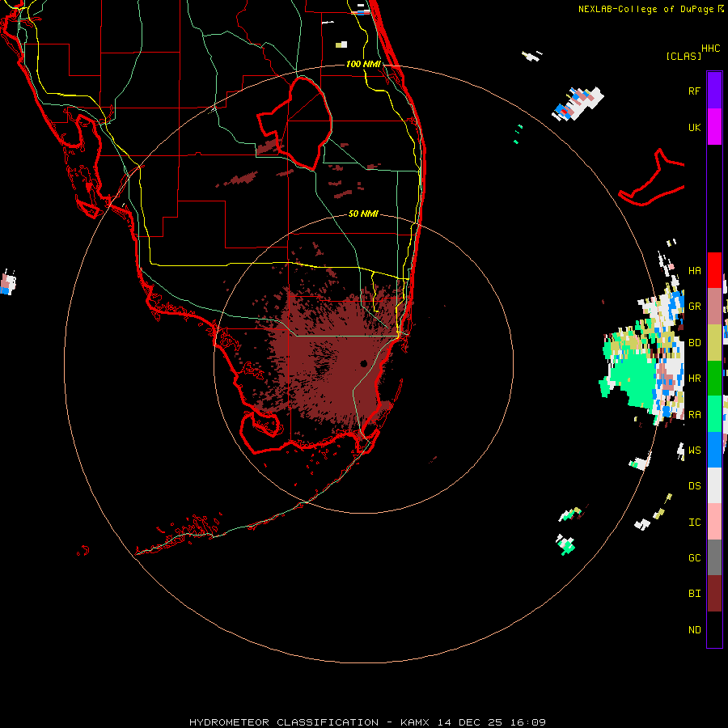Click the HHC product label
The height and width of the screenshot is (728, 728).
point(711,49)
